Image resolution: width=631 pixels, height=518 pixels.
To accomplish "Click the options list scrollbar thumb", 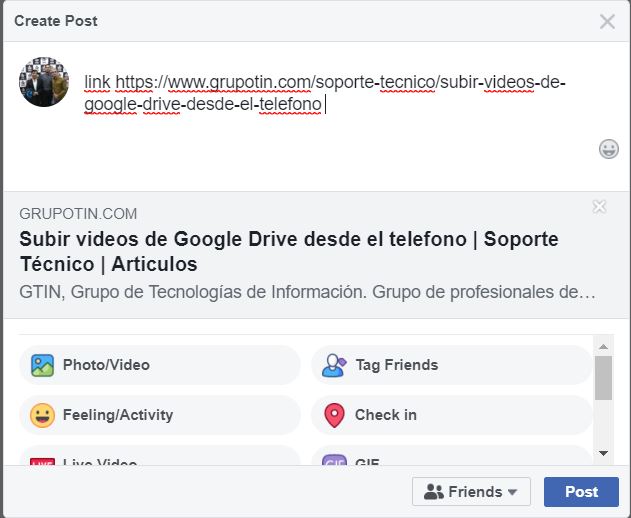I will click(603, 378).
